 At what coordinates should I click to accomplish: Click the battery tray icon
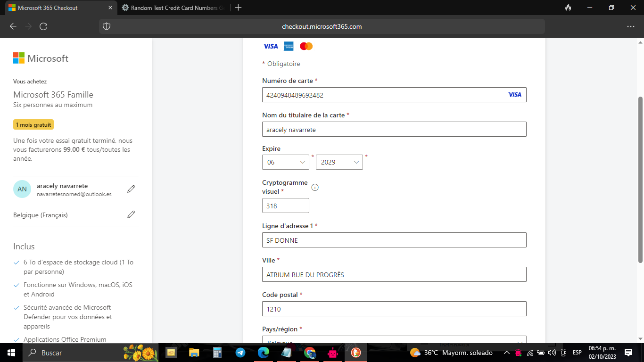coord(541,353)
